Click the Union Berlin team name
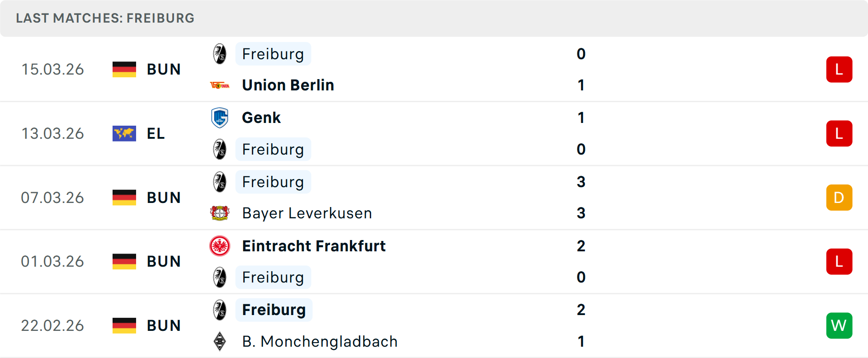 pyautogui.click(x=288, y=85)
